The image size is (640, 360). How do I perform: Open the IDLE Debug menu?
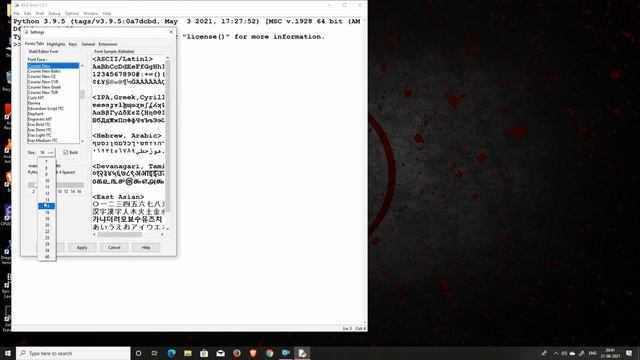[54, 13]
